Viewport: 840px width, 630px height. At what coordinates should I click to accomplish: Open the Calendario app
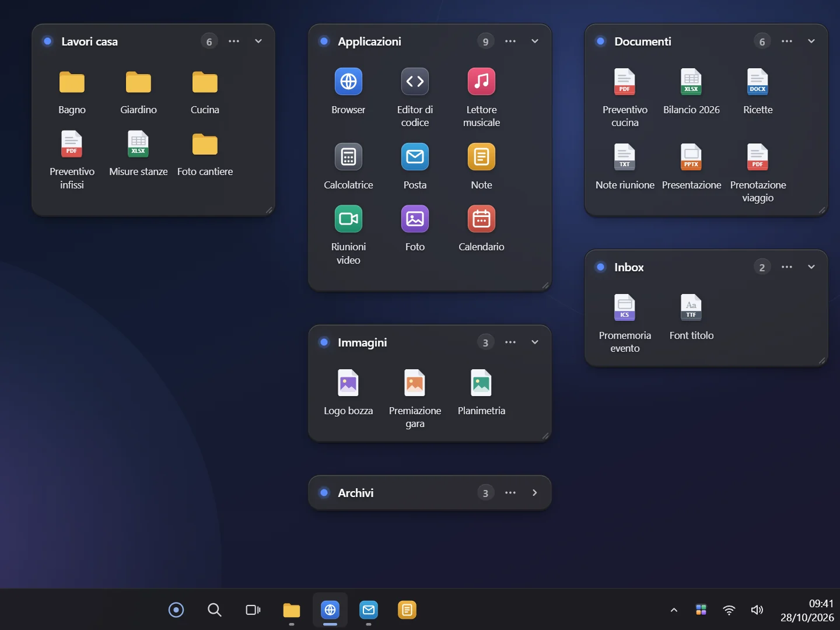point(481,219)
